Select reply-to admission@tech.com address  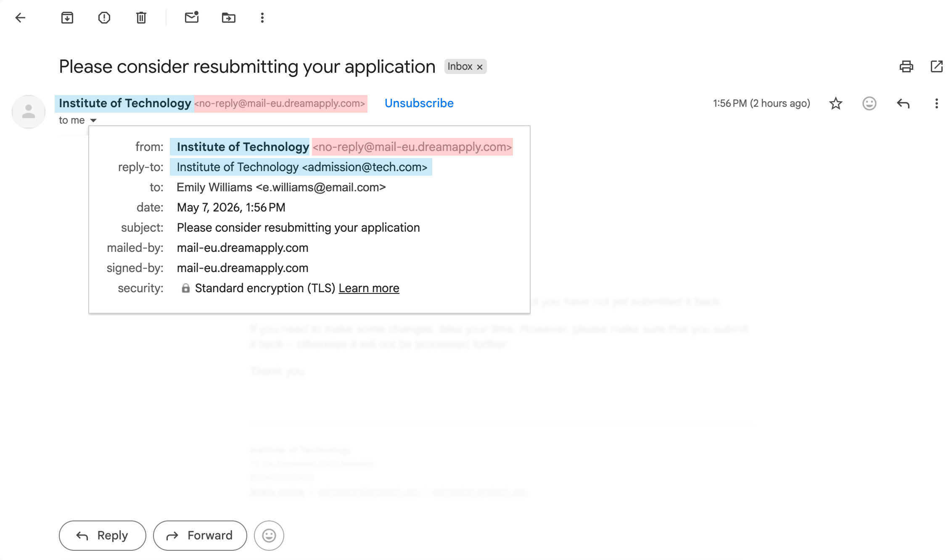(x=365, y=167)
